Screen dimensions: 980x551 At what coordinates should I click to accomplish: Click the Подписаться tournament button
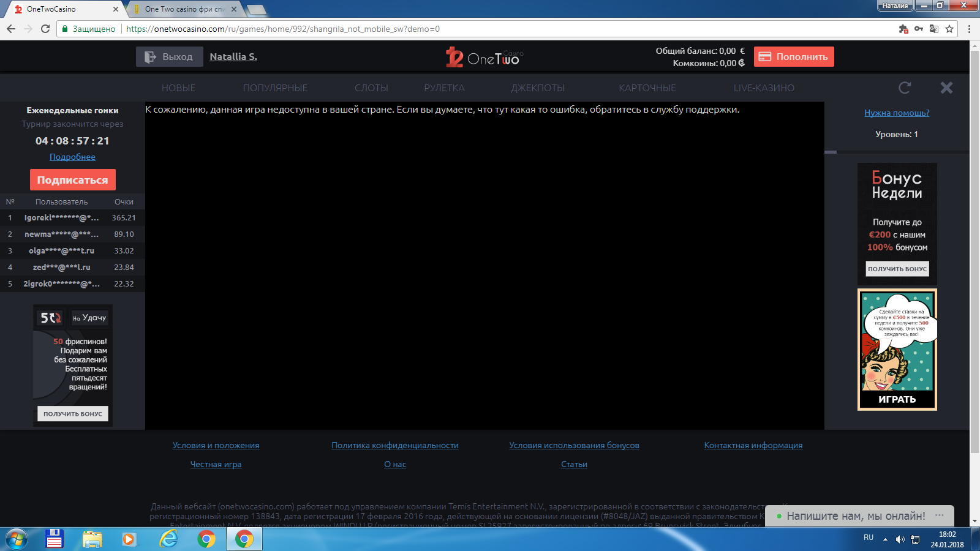pyautogui.click(x=72, y=180)
